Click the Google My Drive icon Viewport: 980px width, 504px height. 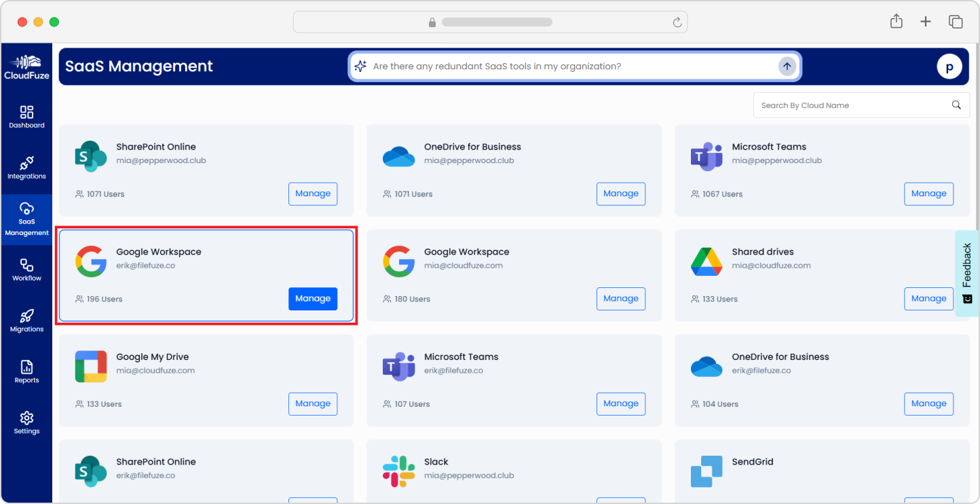click(x=91, y=367)
